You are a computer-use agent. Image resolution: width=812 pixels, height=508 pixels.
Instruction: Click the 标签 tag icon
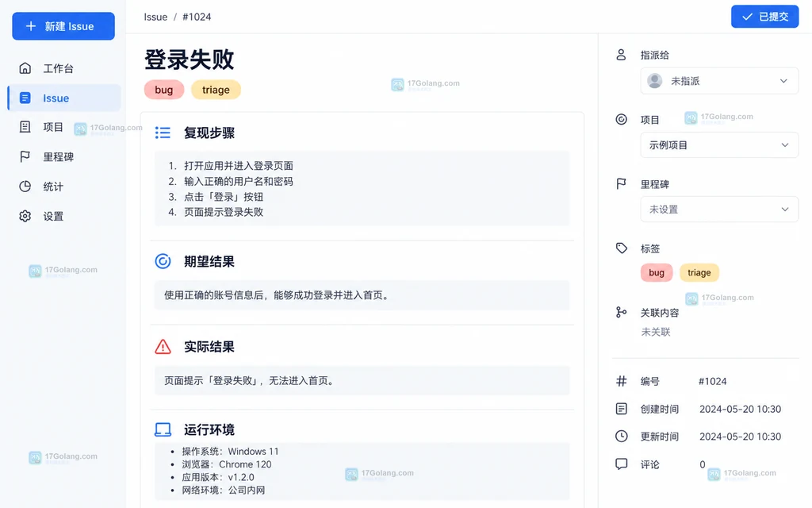(622, 248)
